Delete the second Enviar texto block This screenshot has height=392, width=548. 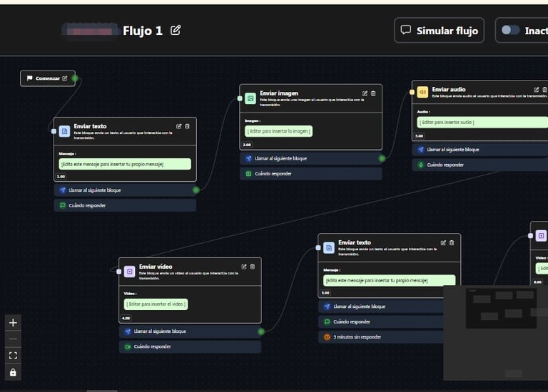coord(452,242)
